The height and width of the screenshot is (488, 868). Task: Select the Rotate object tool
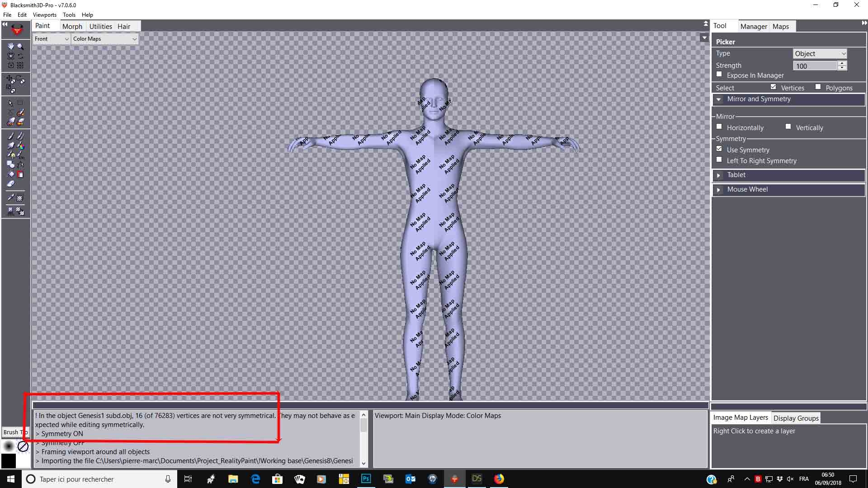click(x=20, y=80)
